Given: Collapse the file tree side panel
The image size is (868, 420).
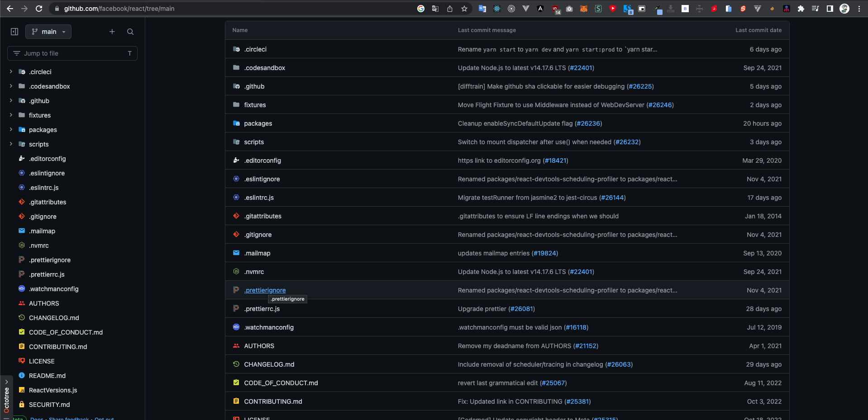Looking at the screenshot, I should point(14,32).
